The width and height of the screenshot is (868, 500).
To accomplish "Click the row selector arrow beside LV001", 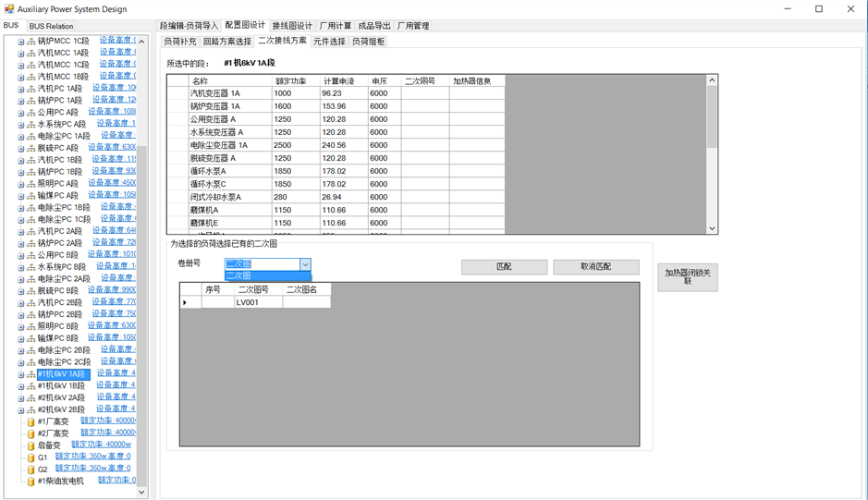I will 190,302.
